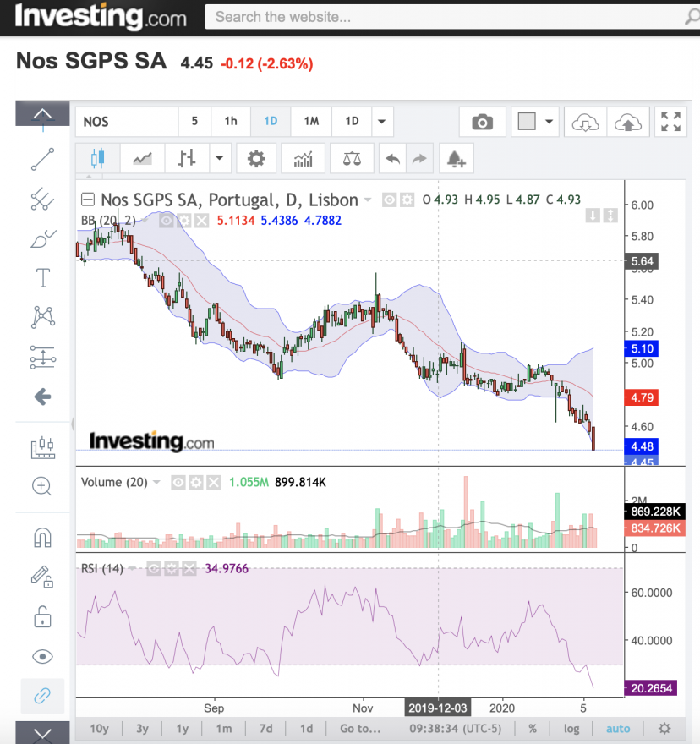Viewport: 700px width, 744px height.
Task: Hide the RSI indicator
Action: click(x=153, y=568)
